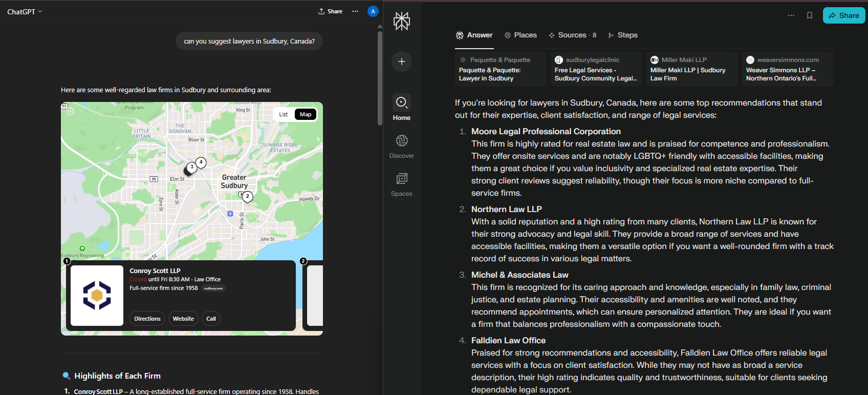Open the Conroy Scott LLP Website

183,319
